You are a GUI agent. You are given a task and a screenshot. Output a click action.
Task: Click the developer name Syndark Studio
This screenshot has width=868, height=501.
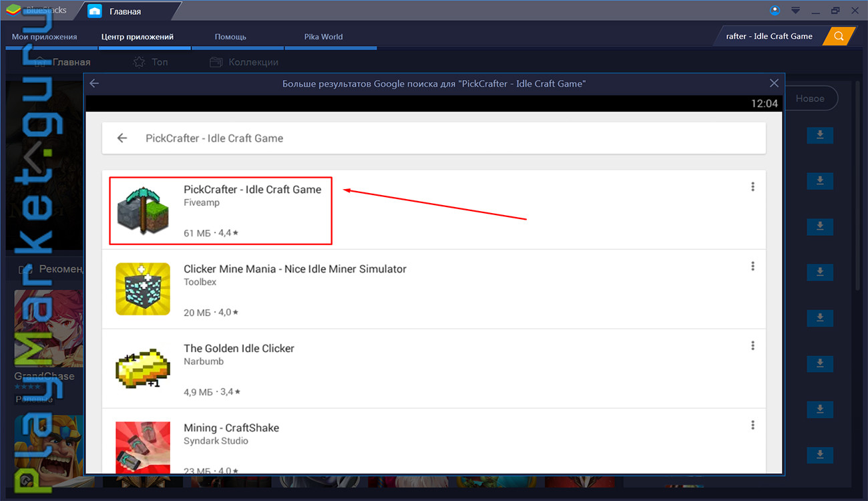(x=216, y=441)
